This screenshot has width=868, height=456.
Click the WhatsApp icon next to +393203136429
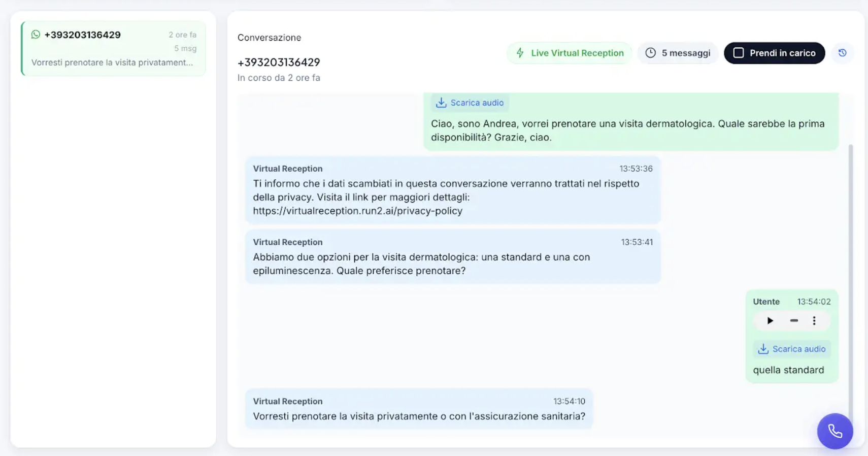click(36, 35)
